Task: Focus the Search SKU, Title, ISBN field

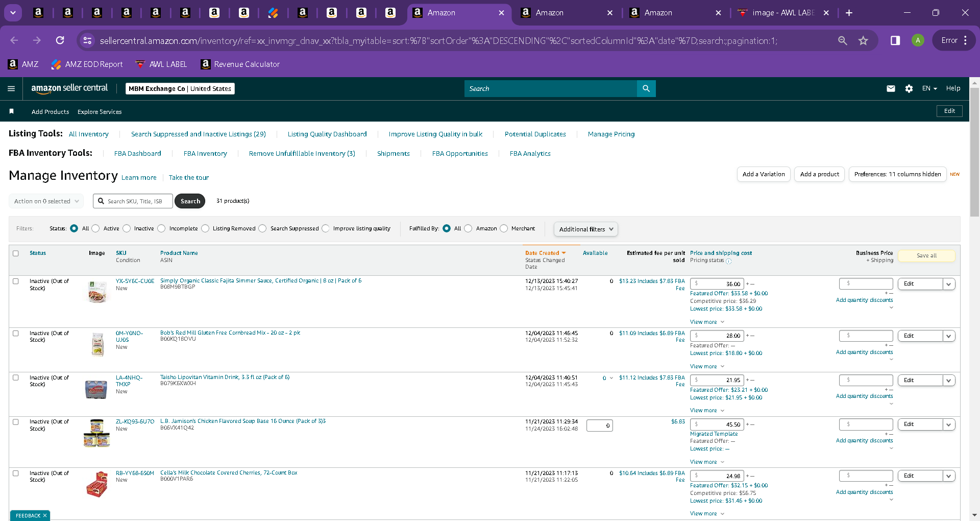Action: point(133,201)
